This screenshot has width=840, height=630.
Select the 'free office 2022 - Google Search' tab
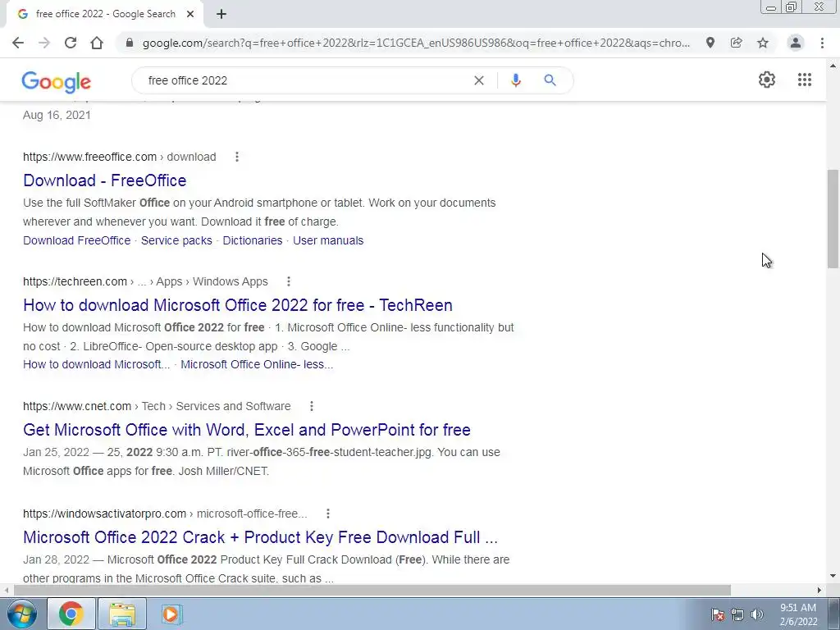point(104,14)
